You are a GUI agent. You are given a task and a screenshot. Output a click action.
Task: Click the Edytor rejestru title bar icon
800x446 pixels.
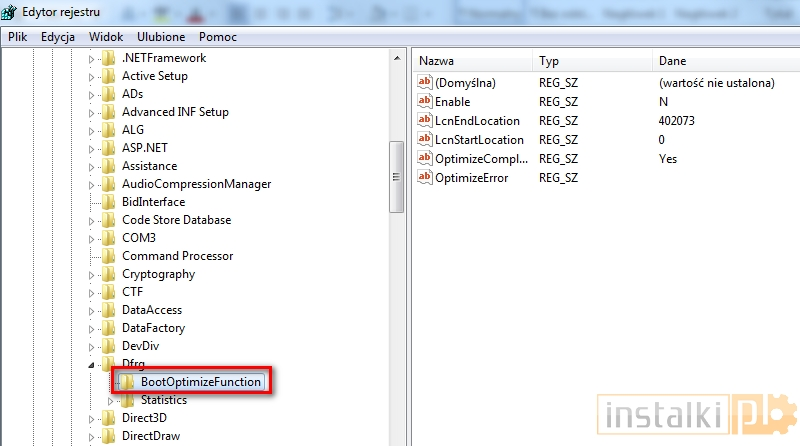[8, 12]
